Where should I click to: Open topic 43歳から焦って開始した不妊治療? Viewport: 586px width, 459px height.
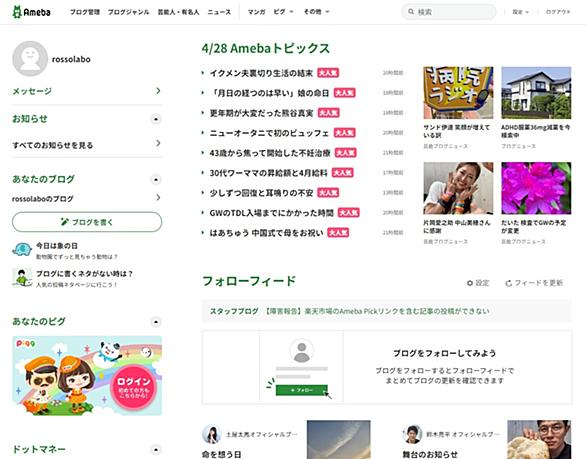click(270, 153)
